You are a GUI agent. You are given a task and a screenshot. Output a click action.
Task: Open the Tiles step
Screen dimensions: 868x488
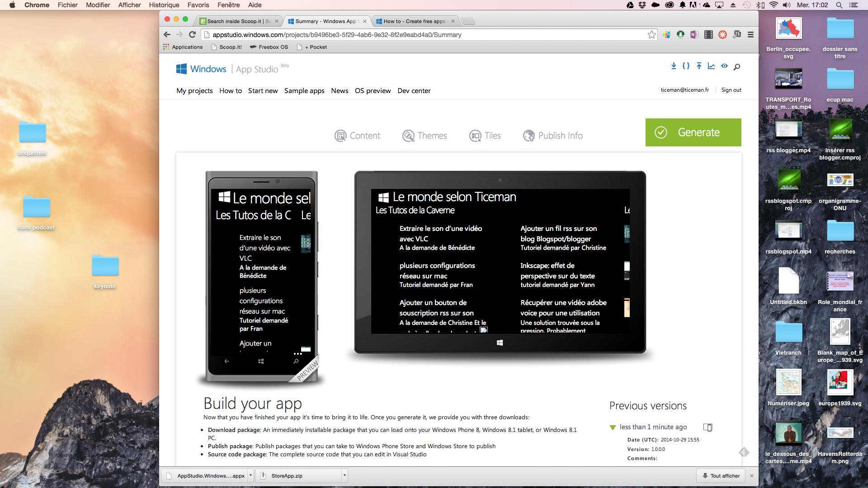point(485,136)
